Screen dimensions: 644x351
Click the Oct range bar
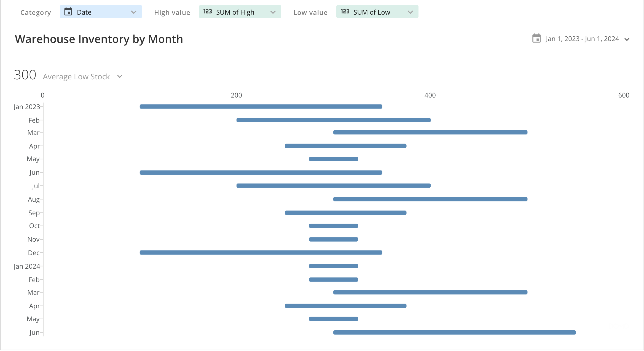click(334, 226)
